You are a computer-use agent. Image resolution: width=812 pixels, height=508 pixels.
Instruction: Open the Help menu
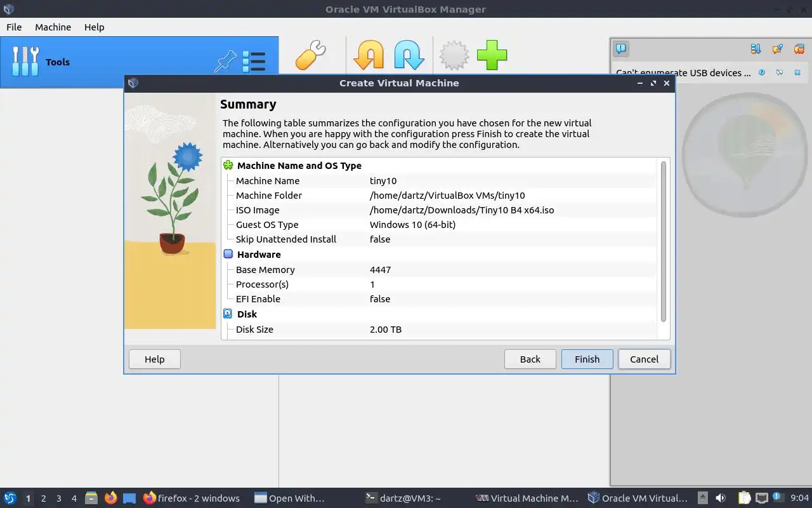coord(94,27)
